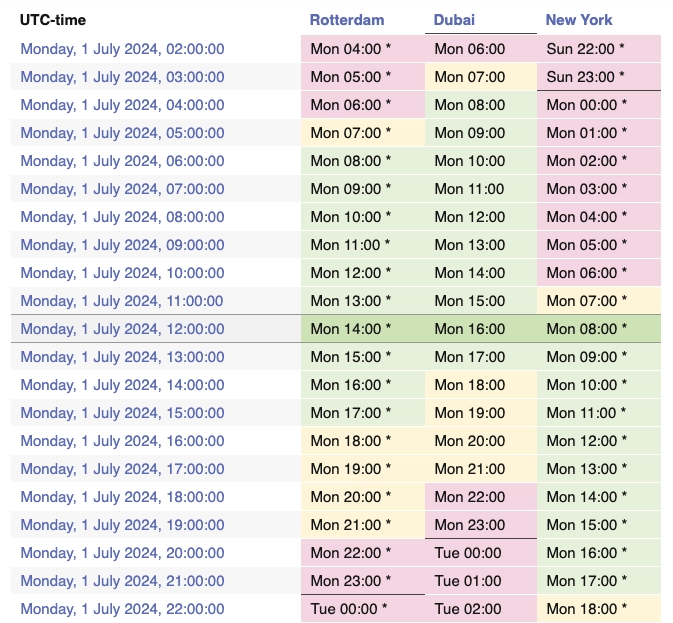Viewport: 673px width, 623px height.
Task: Open the Dubai column header link
Action: point(454,20)
